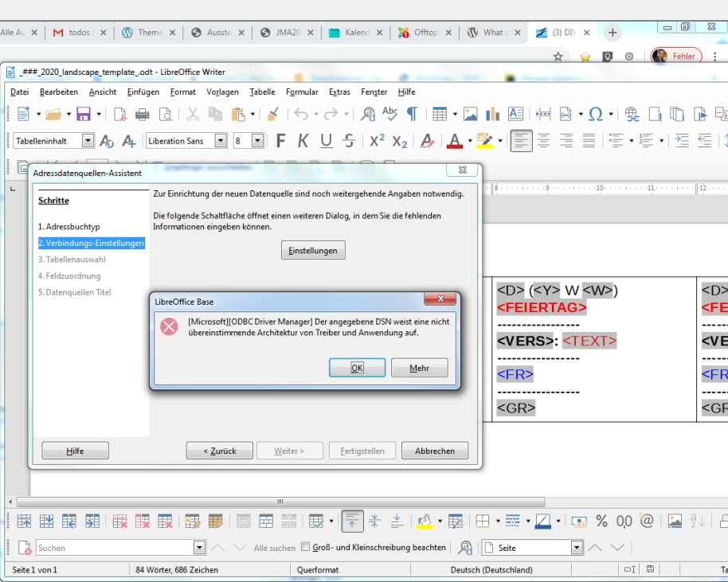
Task: Click < Zurück button in assistant
Action: point(220,451)
